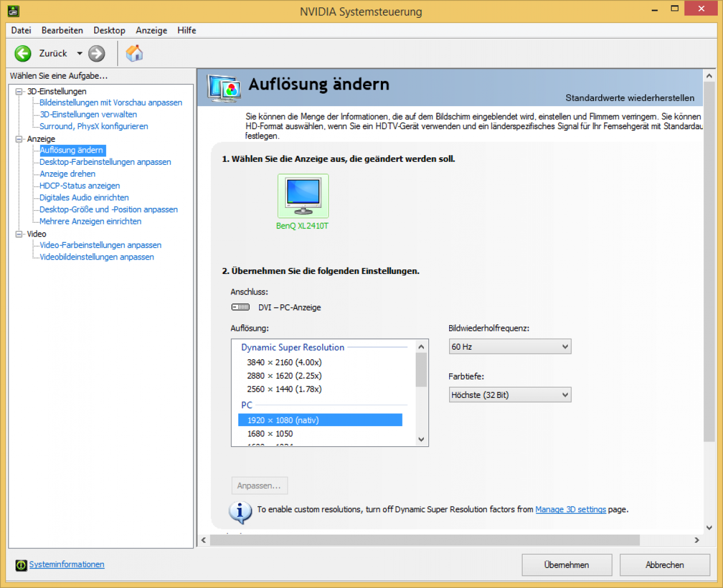
Task: Select resolution 1680 × 1050
Action: (x=270, y=434)
